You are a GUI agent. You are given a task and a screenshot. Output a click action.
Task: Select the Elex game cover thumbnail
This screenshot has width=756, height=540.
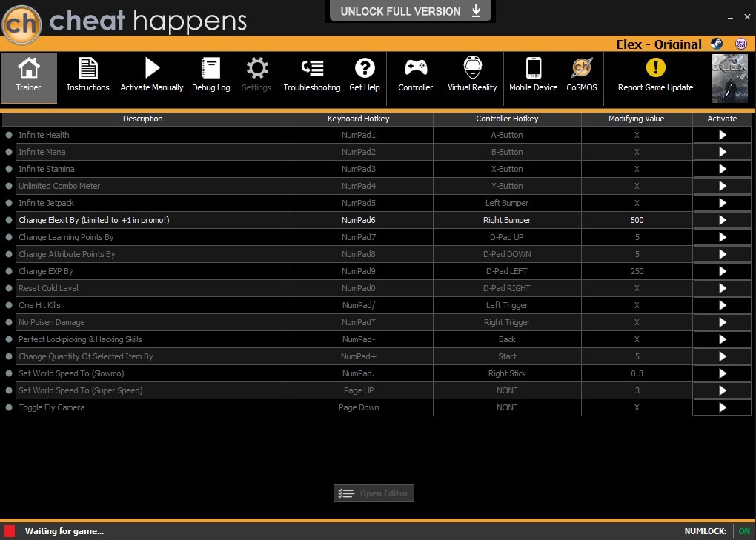tap(730, 79)
